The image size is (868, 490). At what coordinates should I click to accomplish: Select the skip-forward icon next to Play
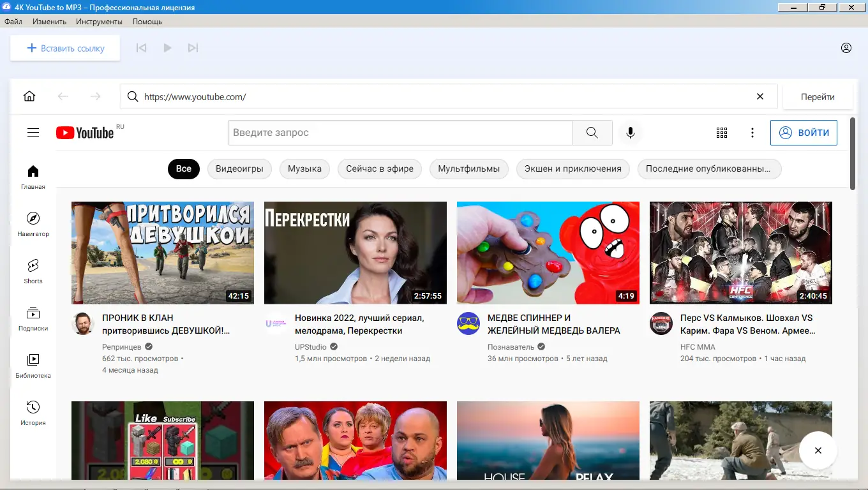tap(193, 47)
